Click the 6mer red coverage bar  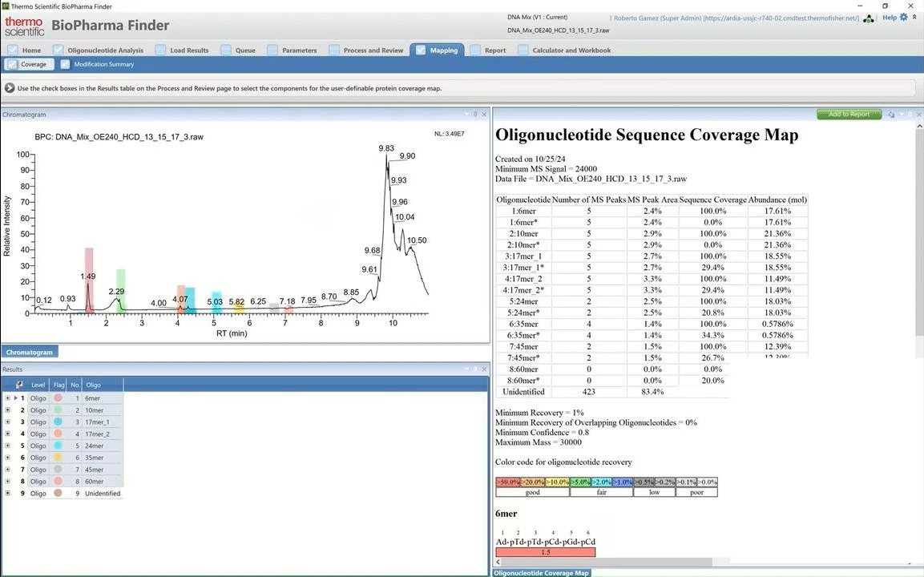(546, 552)
